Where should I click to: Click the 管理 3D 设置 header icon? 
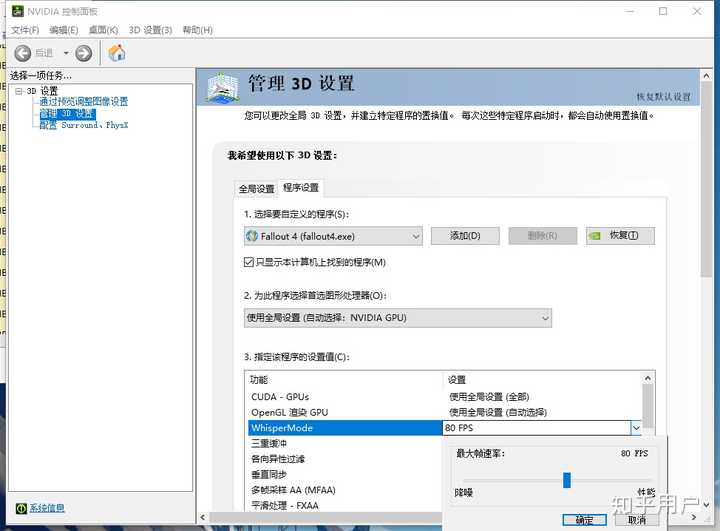tap(223, 87)
